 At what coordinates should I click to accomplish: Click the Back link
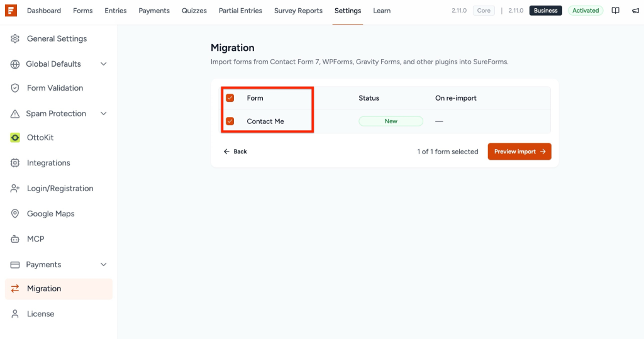(235, 152)
